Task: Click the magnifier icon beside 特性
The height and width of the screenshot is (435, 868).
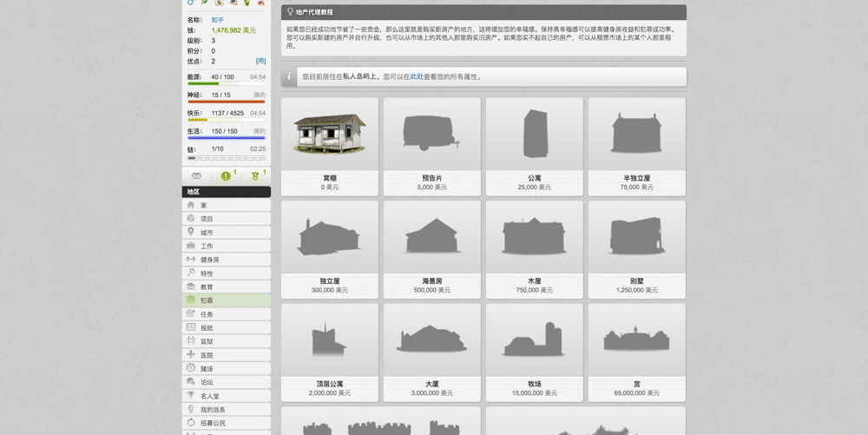Action: point(191,273)
